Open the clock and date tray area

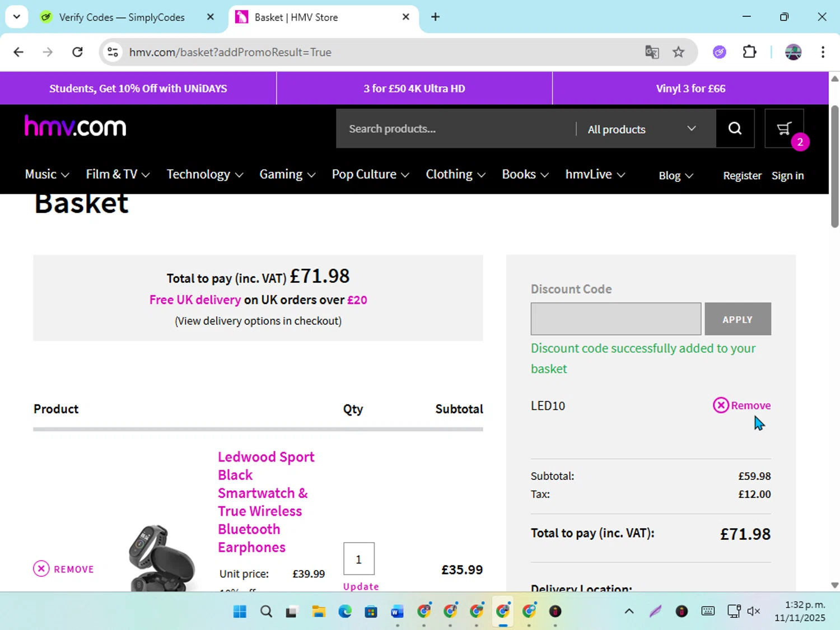tap(800, 611)
